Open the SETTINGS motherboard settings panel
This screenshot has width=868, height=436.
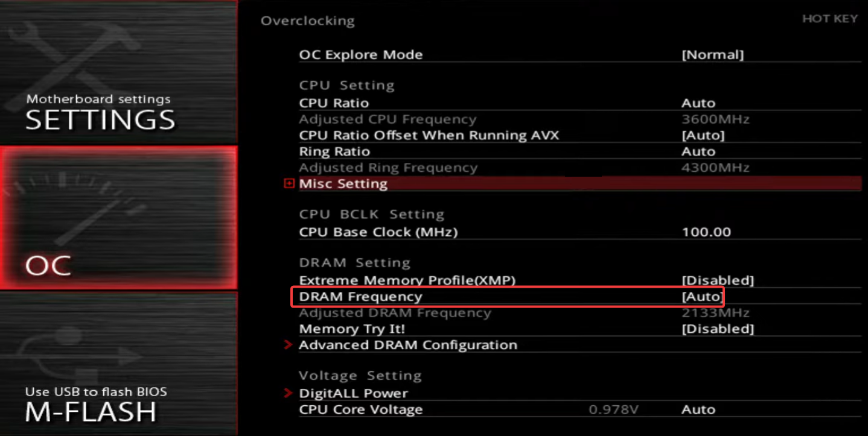point(118,72)
